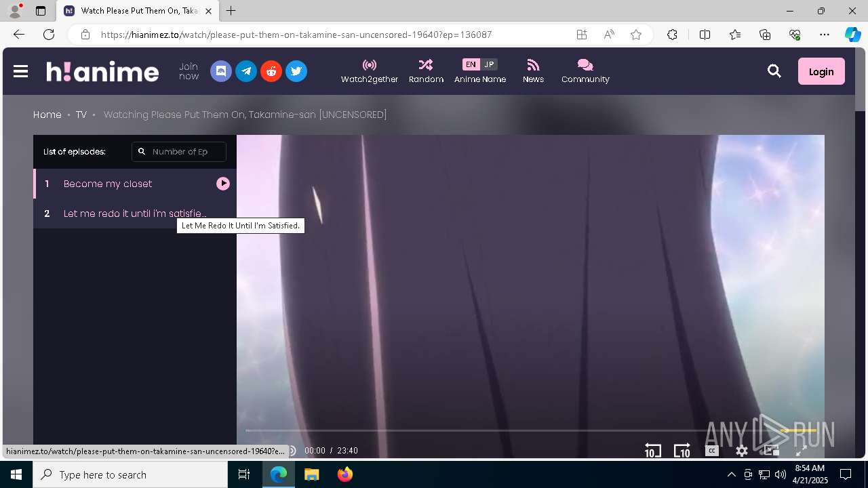Open Edge Settings and more menu
Screen dimensions: 868x488
tap(825, 35)
